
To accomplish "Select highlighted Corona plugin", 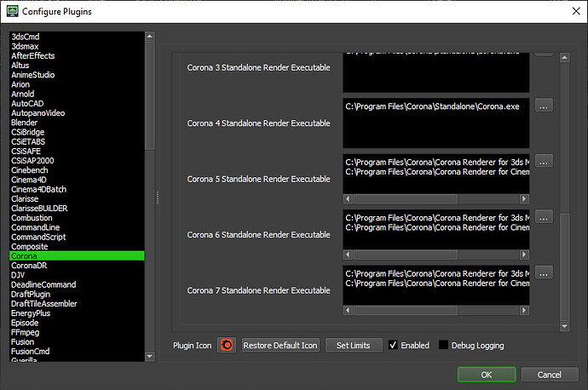I will (77, 255).
